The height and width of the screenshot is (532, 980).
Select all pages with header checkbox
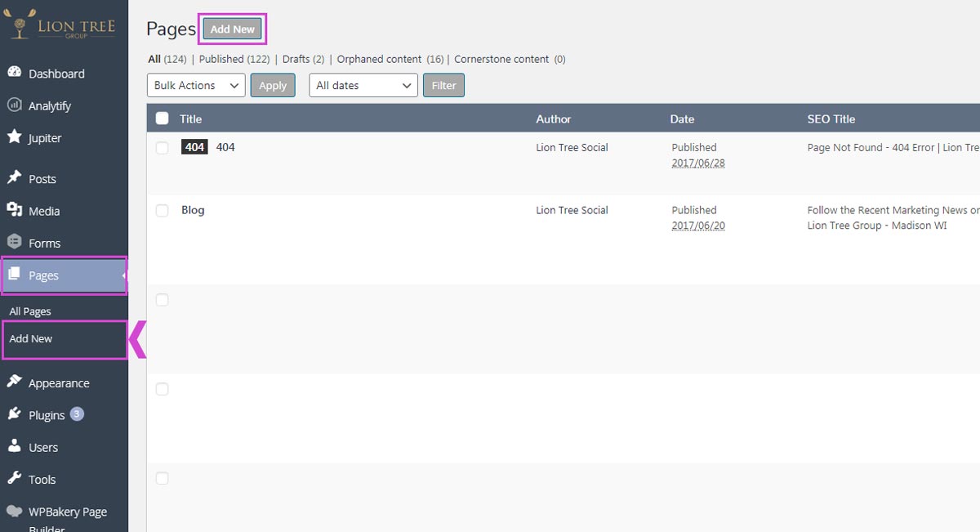point(162,118)
